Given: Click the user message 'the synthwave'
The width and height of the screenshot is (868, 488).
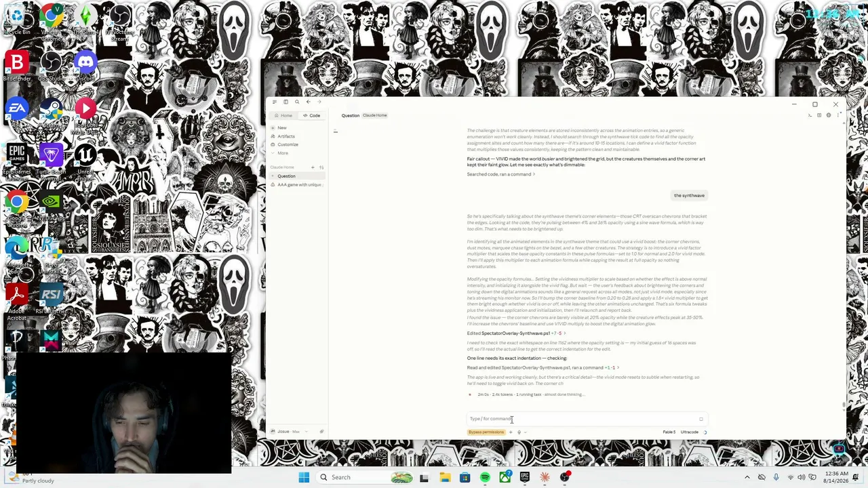Looking at the screenshot, I should point(689,196).
